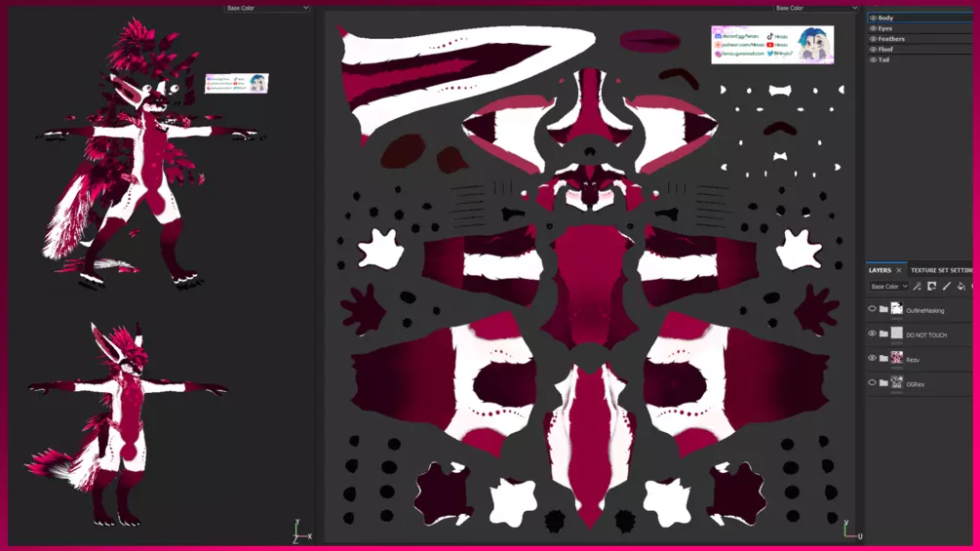The image size is (980, 551).
Task: Click the Rezu layer name
Action: (913, 360)
